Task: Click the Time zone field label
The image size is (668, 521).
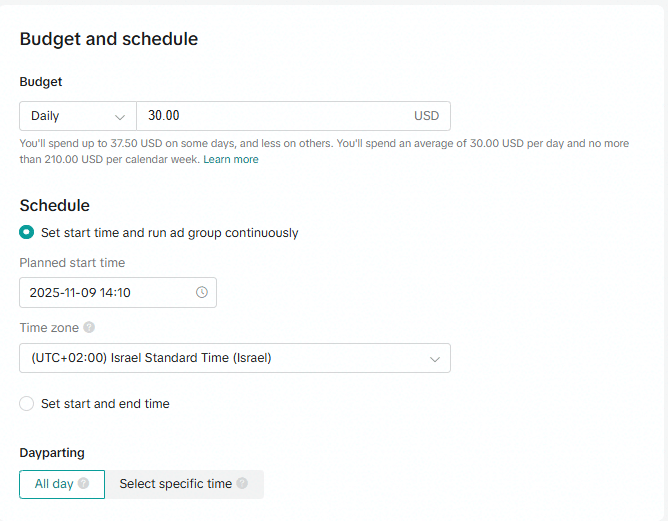Action: coord(49,327)
